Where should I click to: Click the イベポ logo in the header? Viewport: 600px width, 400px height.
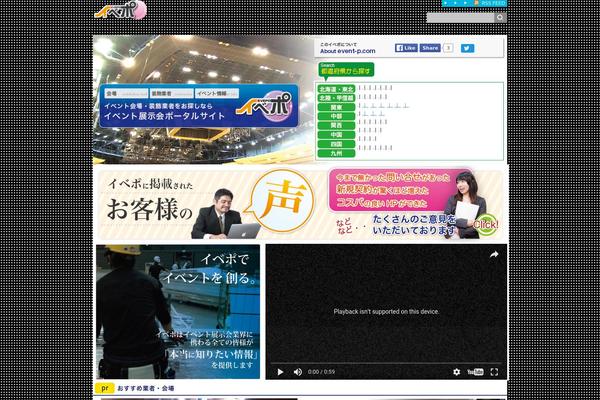point(120,10)
